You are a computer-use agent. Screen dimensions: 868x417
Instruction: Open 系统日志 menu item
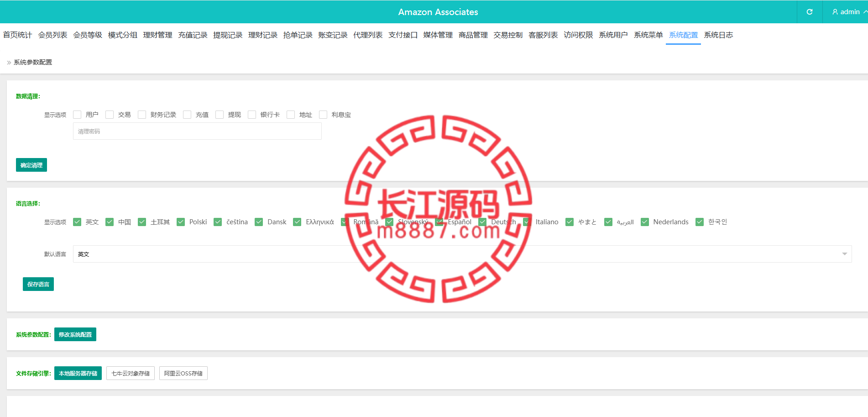(x=718, y=35)
